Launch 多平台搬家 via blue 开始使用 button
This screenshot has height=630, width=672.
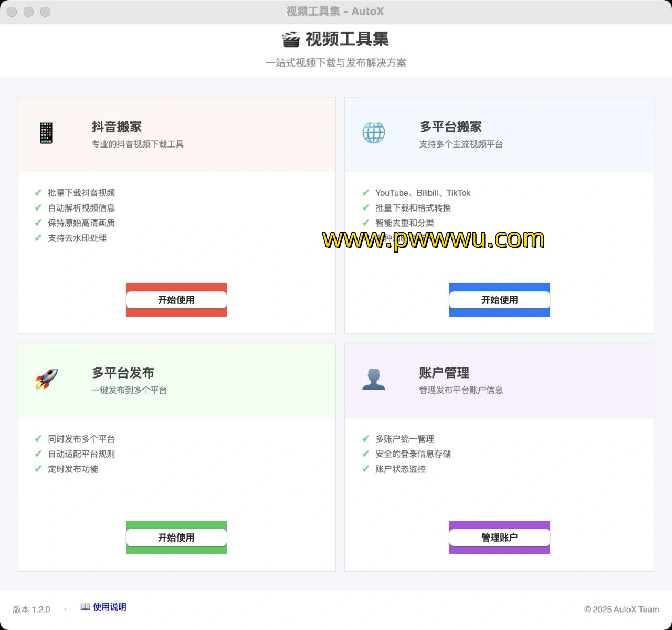[500, 300]
